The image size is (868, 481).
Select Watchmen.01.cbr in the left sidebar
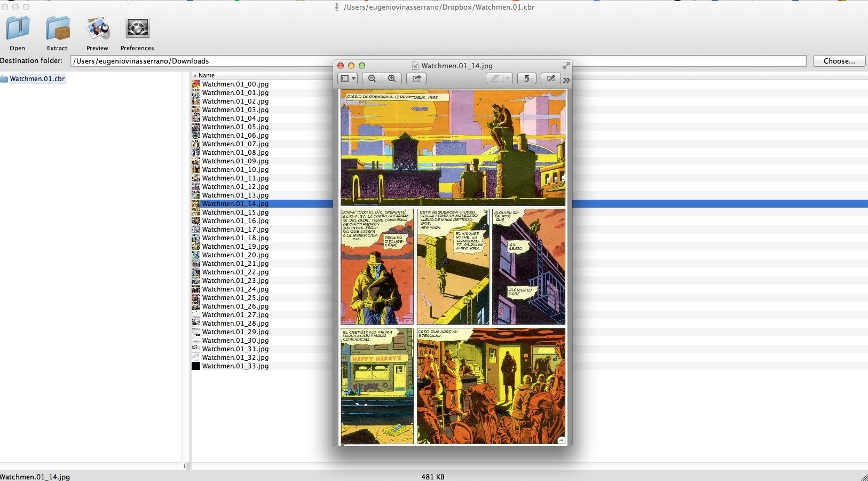coord(37,78)
